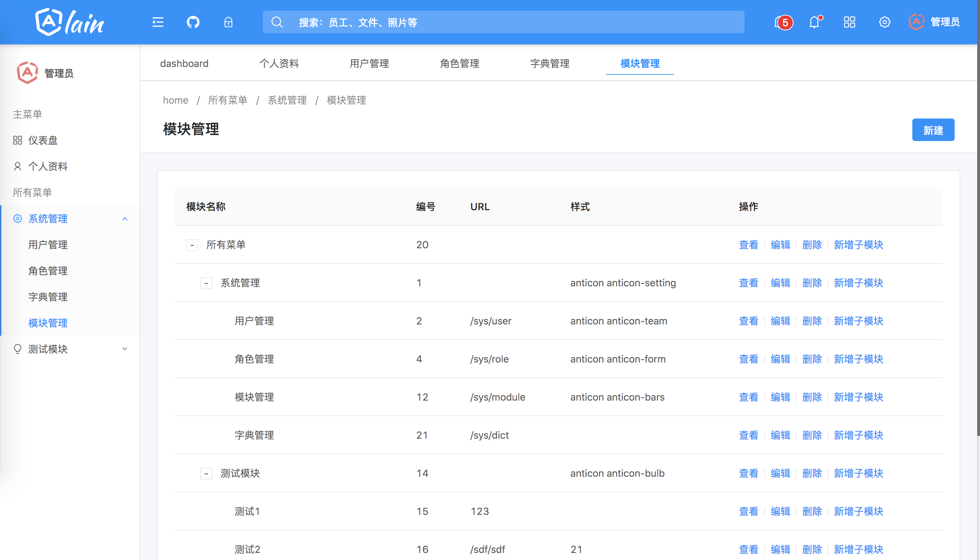This screenshot has width=980, height=560.
Task: Collapse the 所有菜单 tree row
Action: point(192,245)
